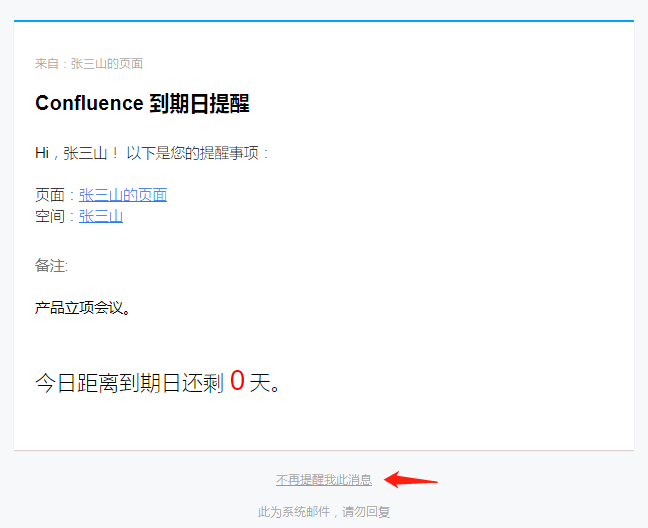Click the 备注: label
Viewport: 648px width, 528px height.
pos(51,266)
